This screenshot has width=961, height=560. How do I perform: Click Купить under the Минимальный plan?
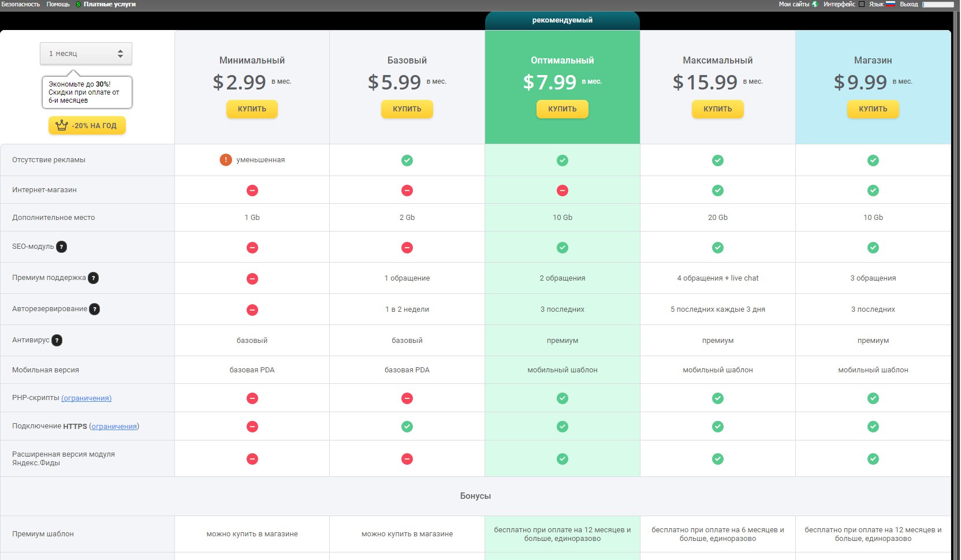click(252, 109)
